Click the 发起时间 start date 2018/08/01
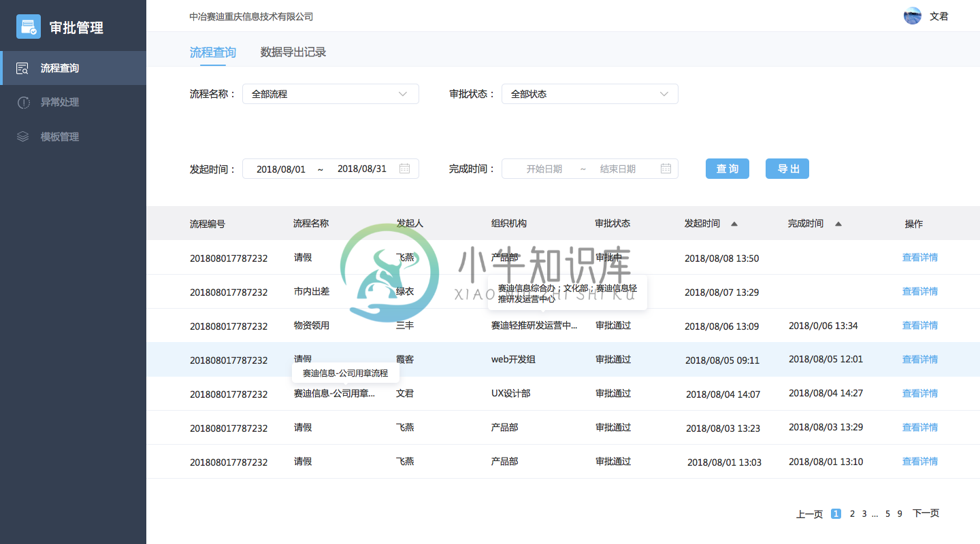The image size is (980, 544). pos(281,169)
